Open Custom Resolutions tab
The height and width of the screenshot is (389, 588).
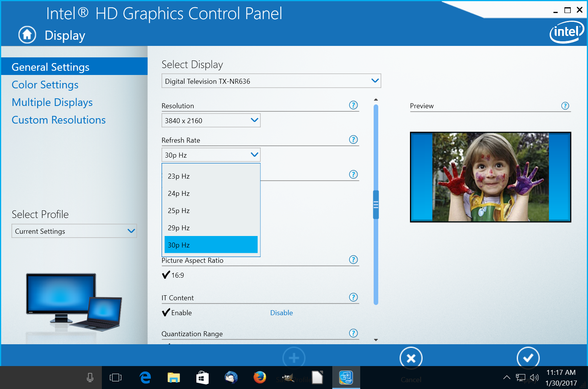(59, 120)
